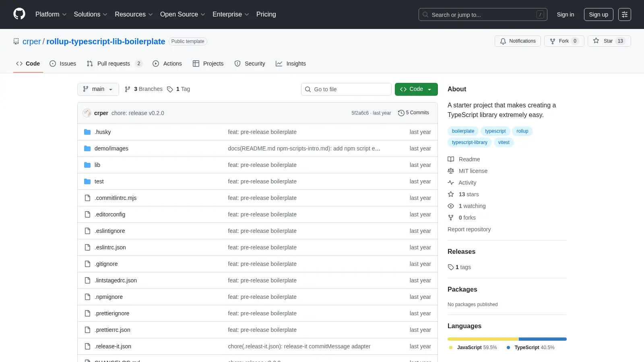Open the green Code dropdown button
The height and width of the screenshot is (362, 644).
416,89
